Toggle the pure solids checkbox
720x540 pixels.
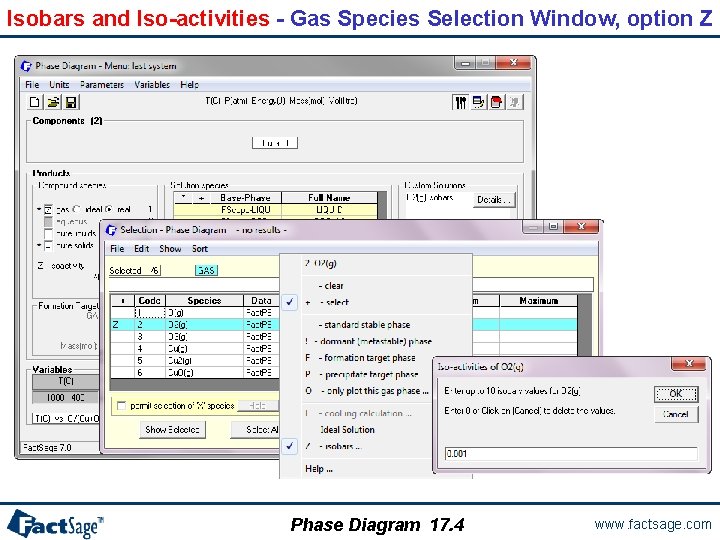pos(48,246)
